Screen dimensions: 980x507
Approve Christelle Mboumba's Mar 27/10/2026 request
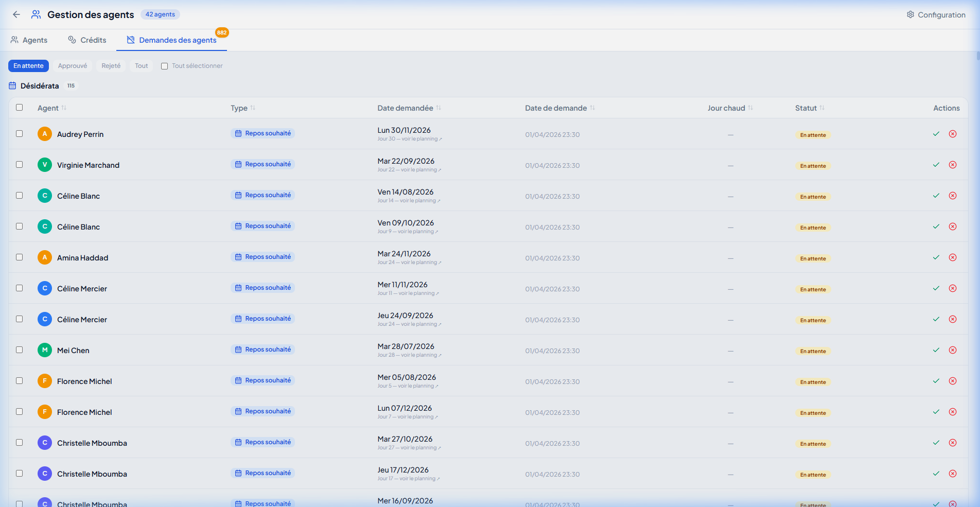[936, 443]
